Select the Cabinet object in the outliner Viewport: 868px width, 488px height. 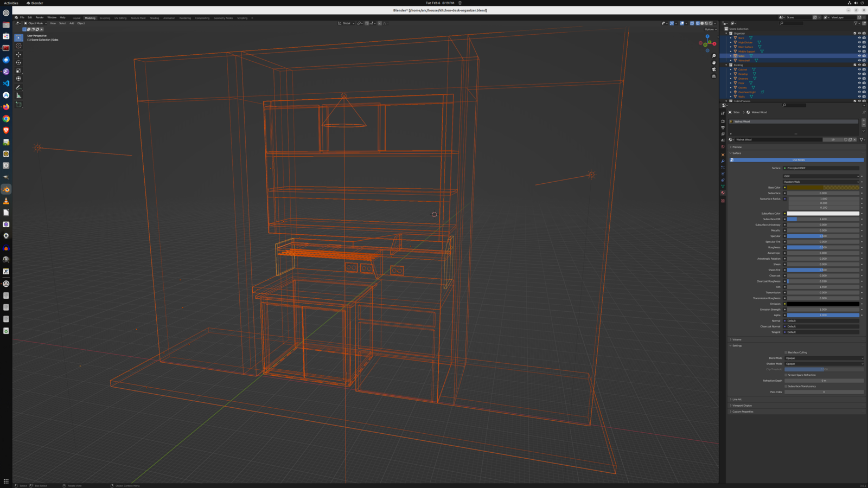click(x=743, y=69)
